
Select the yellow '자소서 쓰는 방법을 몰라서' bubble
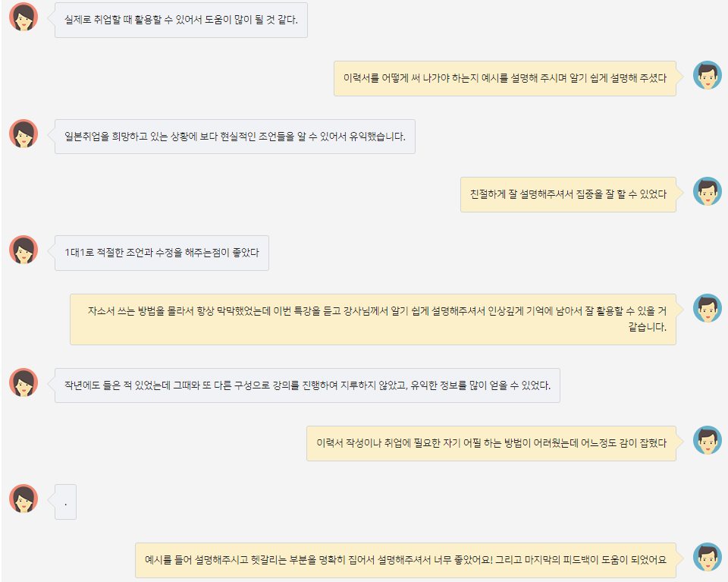pyautogui.click(x=373, y=319)
